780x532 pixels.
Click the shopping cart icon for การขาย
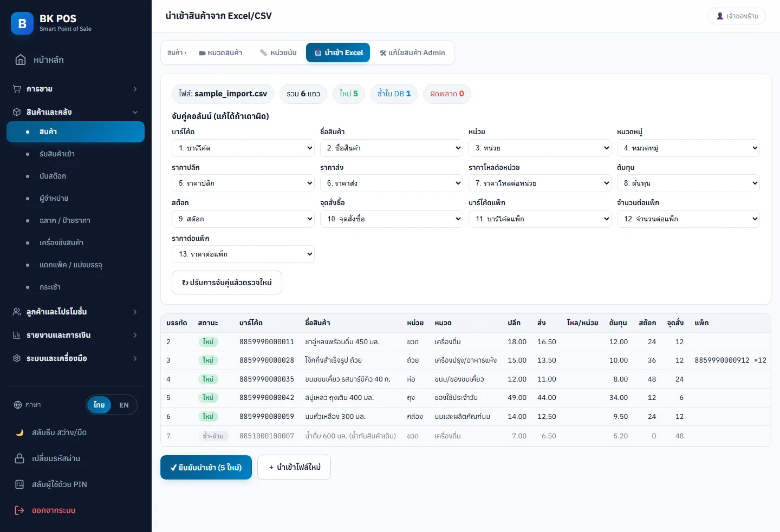[17, 89]
